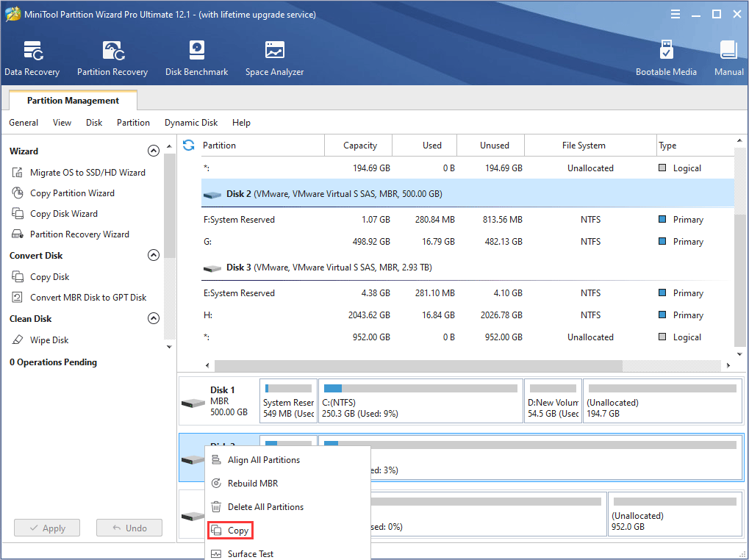Screen dimensions: 749x560
Task: Open the Disk Benchmark tool
Action: 196,59
